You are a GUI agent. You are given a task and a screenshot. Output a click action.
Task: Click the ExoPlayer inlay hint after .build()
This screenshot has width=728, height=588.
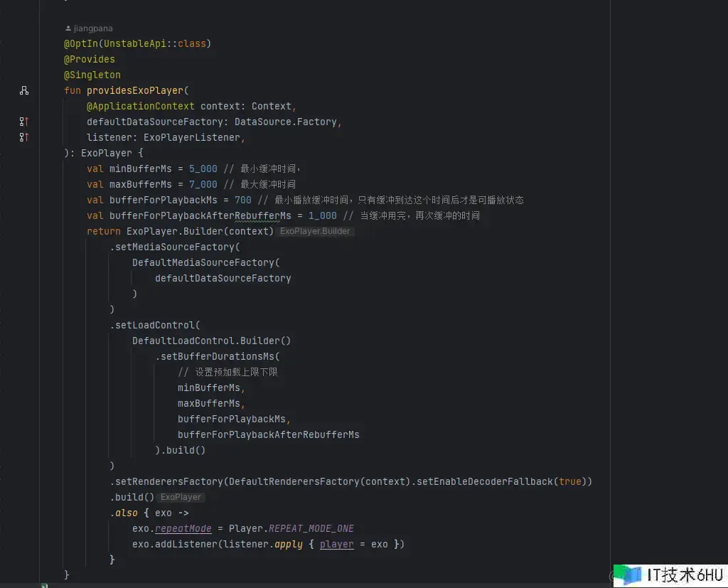(x=181, y=497)
